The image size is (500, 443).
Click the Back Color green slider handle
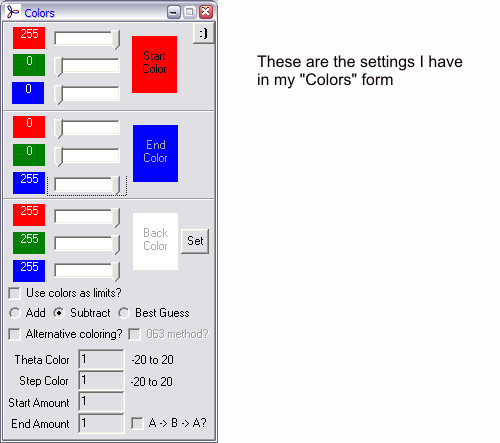pyautogui.click(x=116, y=244)
